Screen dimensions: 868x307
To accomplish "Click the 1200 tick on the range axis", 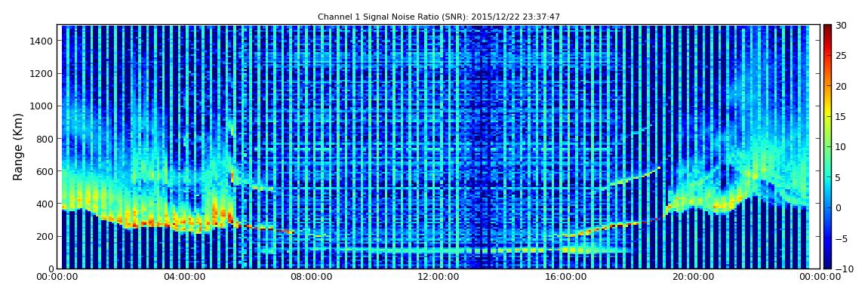I will point(42,74).
